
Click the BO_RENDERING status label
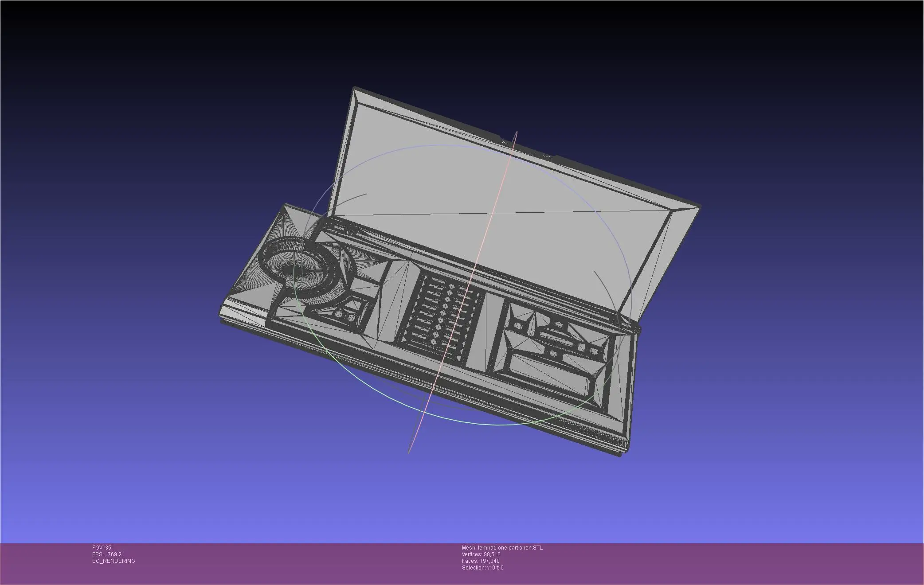(113, 561)
